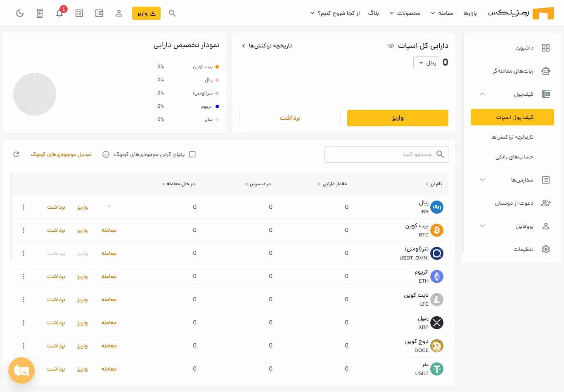
Task: Click large واریز button in asset card
Action: (398, 118)
